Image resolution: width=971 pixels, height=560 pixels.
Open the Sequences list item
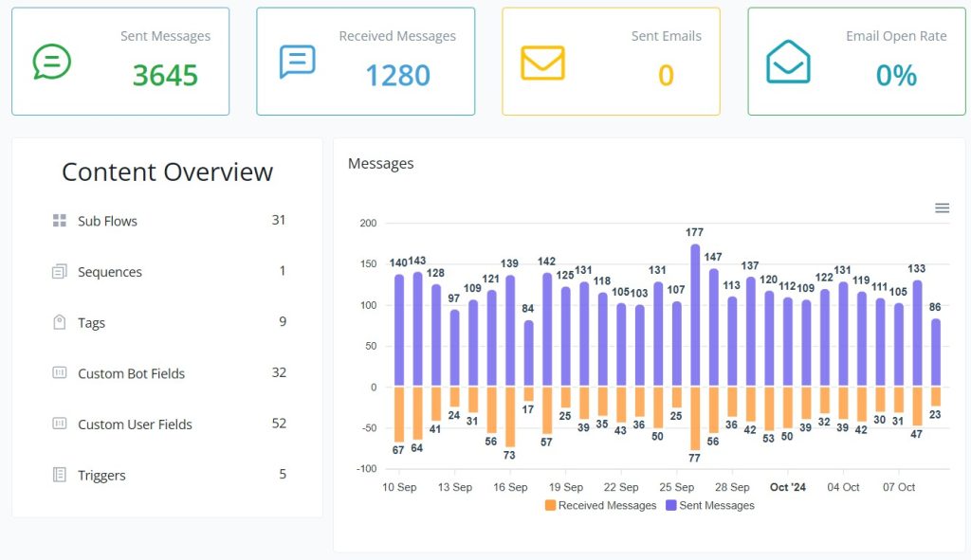click(x=110, y=272)
